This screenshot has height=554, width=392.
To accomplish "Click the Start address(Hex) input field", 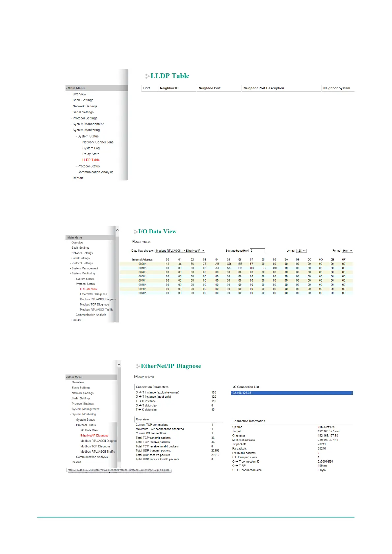I will 257,251.
